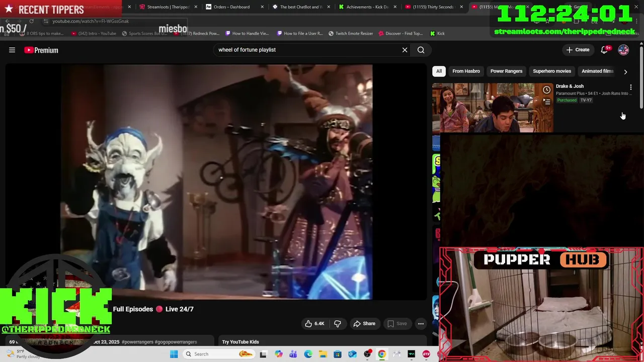Switch to Google Chrome on the taskbar
This screenshot has width=644, height=362.
click(x=382, y=354)
